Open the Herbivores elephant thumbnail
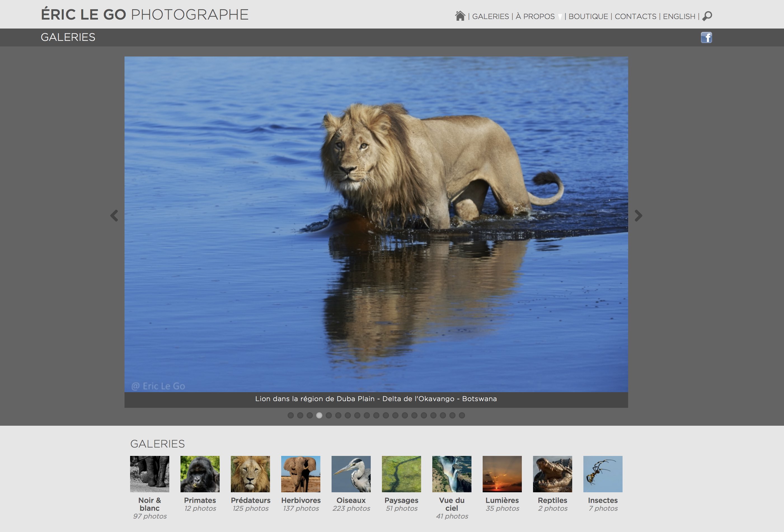This screenshot has width=784, height=532. pos(301,474)
